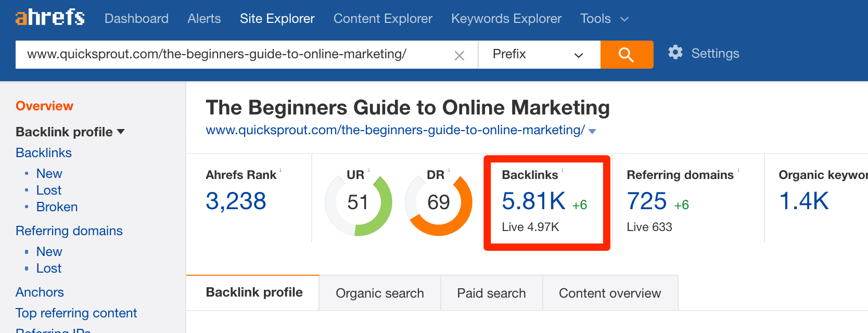This screenshot has height=333, width=868.
Task: Click the Live 633 text
Action: (x=649, y=227)
